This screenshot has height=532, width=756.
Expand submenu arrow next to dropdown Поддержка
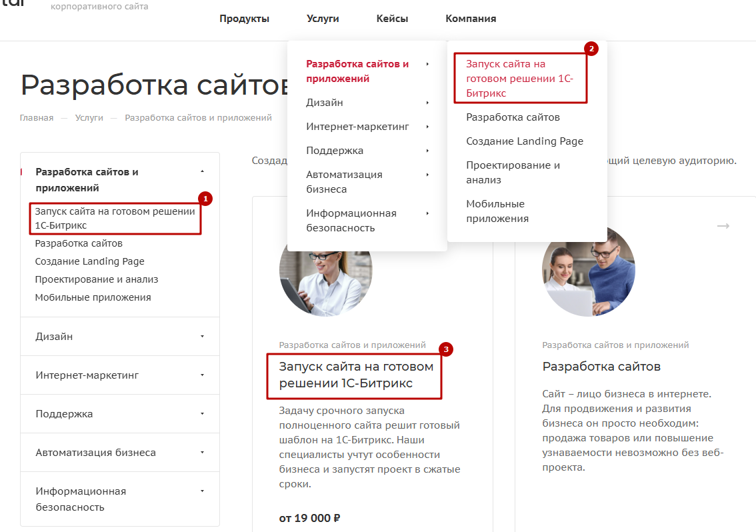pos(427,151)
